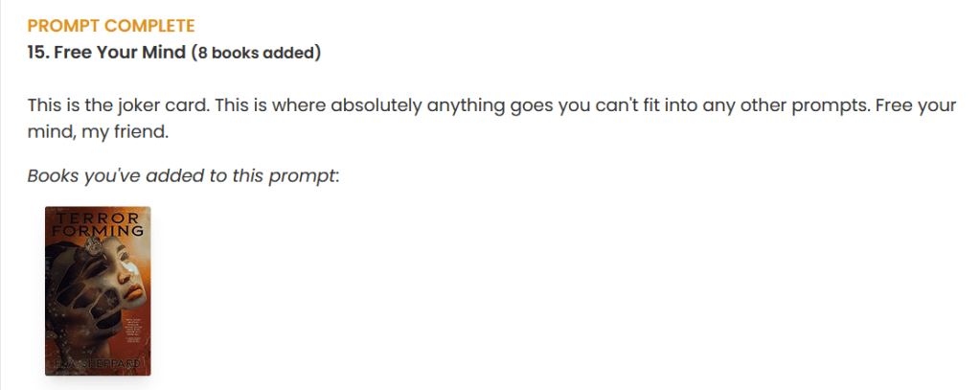The image size is (980, 390).
Task: Open the Terror Forming book cover
Action: [x=98, y=290]
